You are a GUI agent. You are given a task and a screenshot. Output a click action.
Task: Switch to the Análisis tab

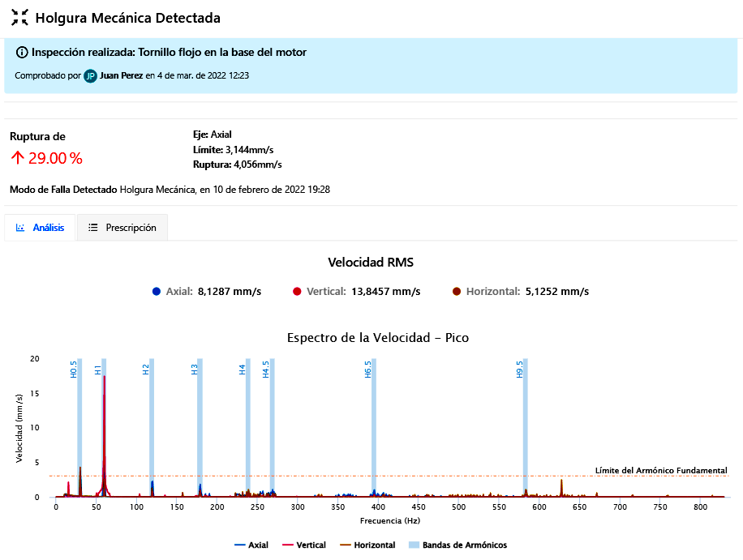39,228
